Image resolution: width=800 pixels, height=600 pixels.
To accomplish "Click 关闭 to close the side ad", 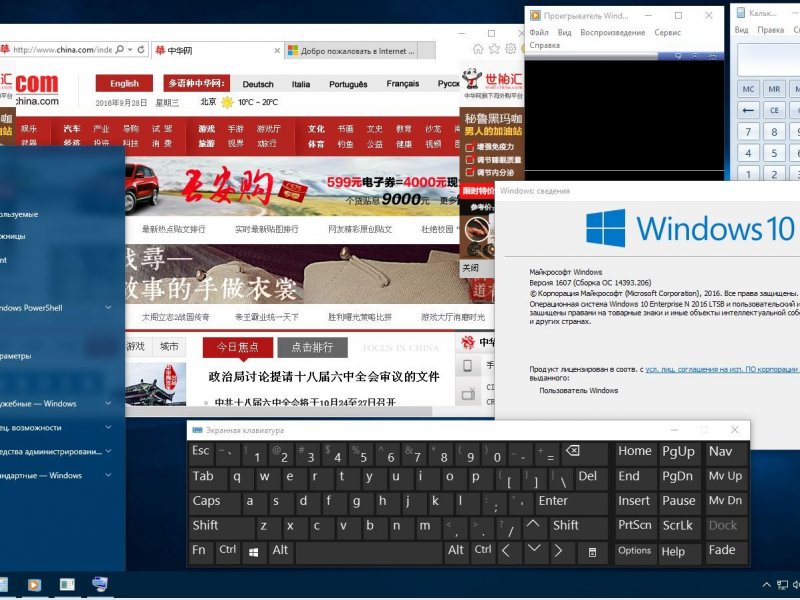I will tap(470, 268).
